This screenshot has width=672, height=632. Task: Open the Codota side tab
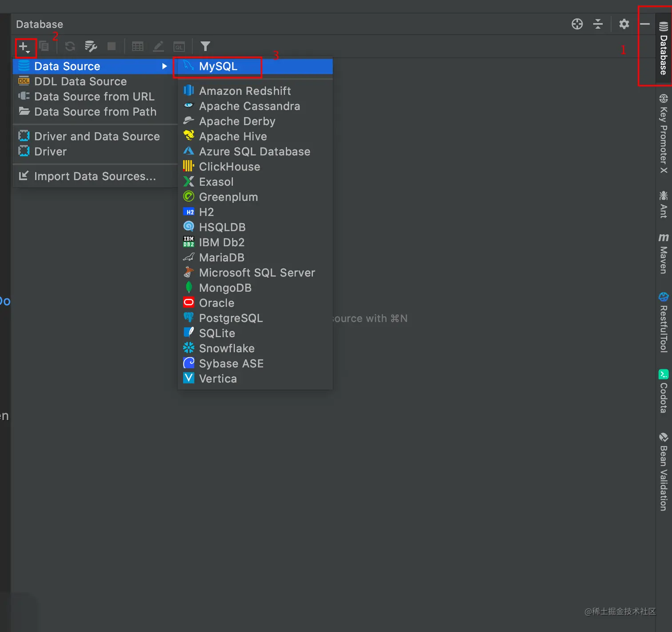664,391
